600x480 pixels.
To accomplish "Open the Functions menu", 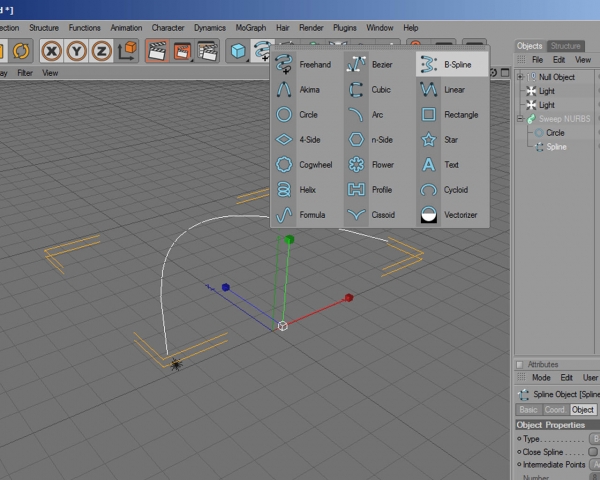I will [85, 28].
